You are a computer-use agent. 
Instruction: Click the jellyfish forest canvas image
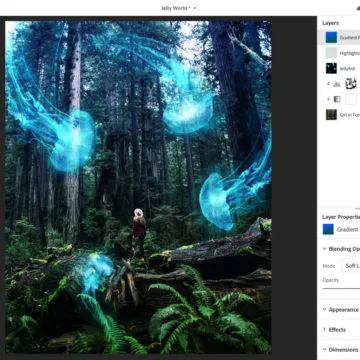(138, 187)
